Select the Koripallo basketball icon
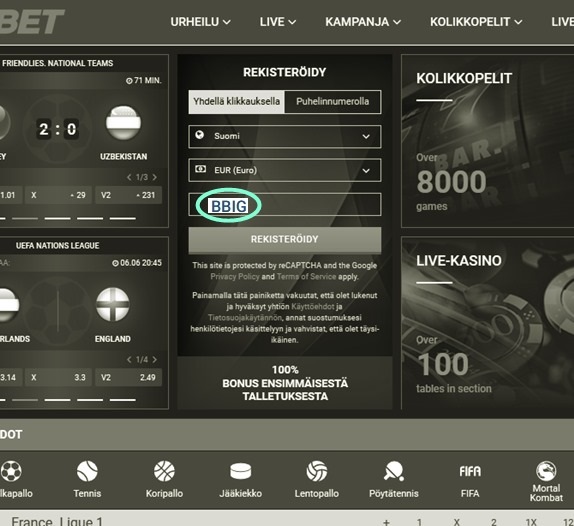The width and height of the screenshot is (574, 526). [x=164, y=480]
